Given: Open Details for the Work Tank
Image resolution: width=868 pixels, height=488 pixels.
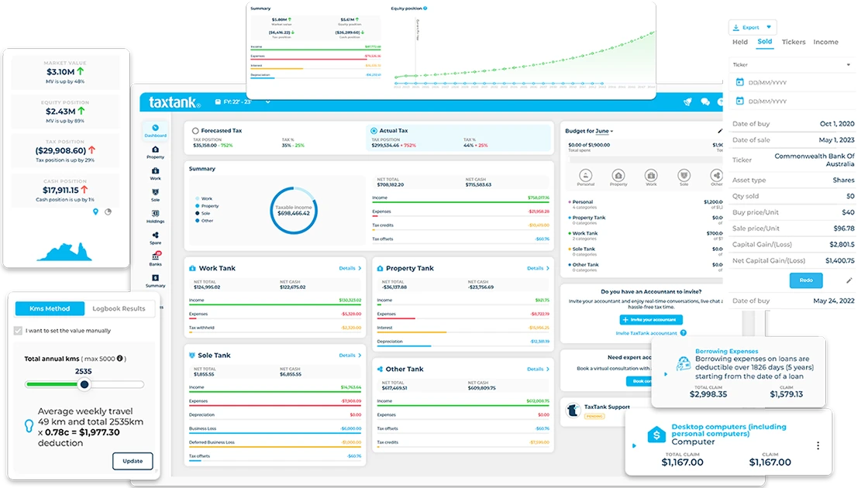Looking at the screenshot, I should coord(349,268).
